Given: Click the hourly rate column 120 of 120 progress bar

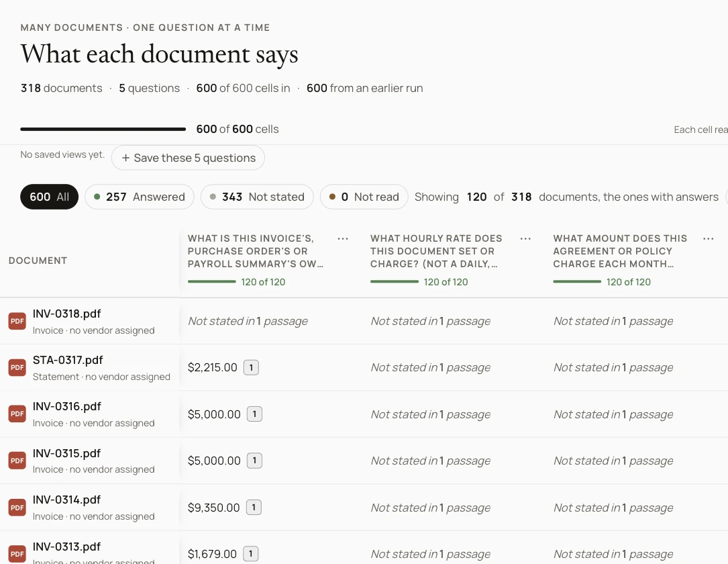Looking at the screenshot, I should tap(395, 281).
